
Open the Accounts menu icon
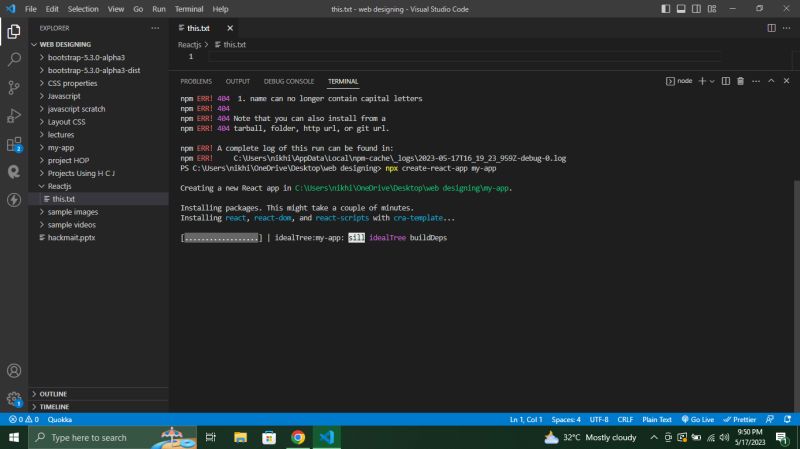tap(14, 370)
